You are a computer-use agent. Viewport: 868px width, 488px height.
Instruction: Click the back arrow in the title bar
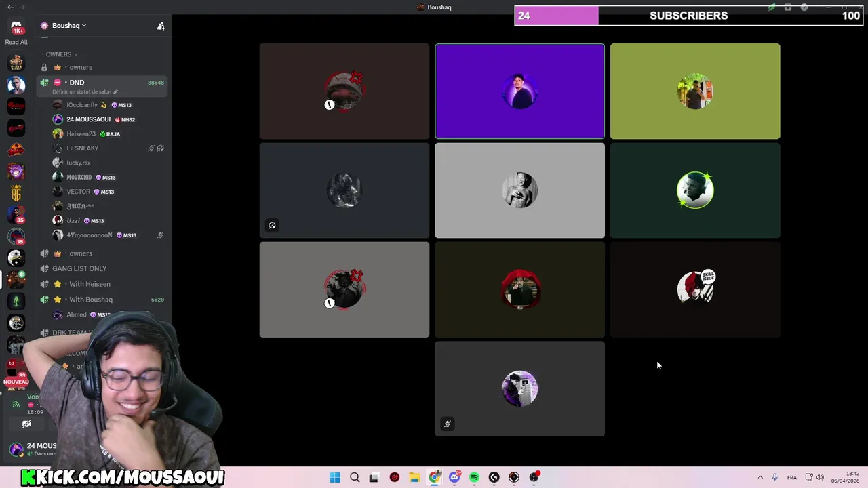[x=10, y=7]
